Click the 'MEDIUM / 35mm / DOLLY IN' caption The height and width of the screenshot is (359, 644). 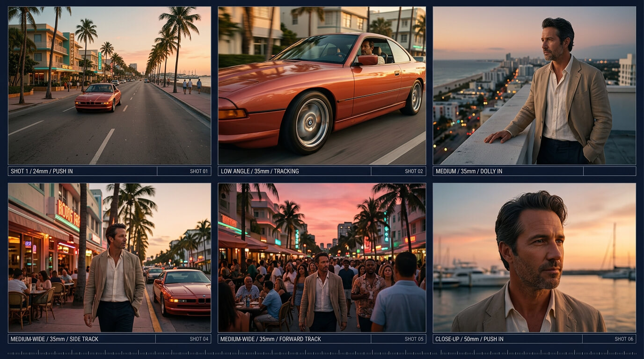(x=469, y=171)
